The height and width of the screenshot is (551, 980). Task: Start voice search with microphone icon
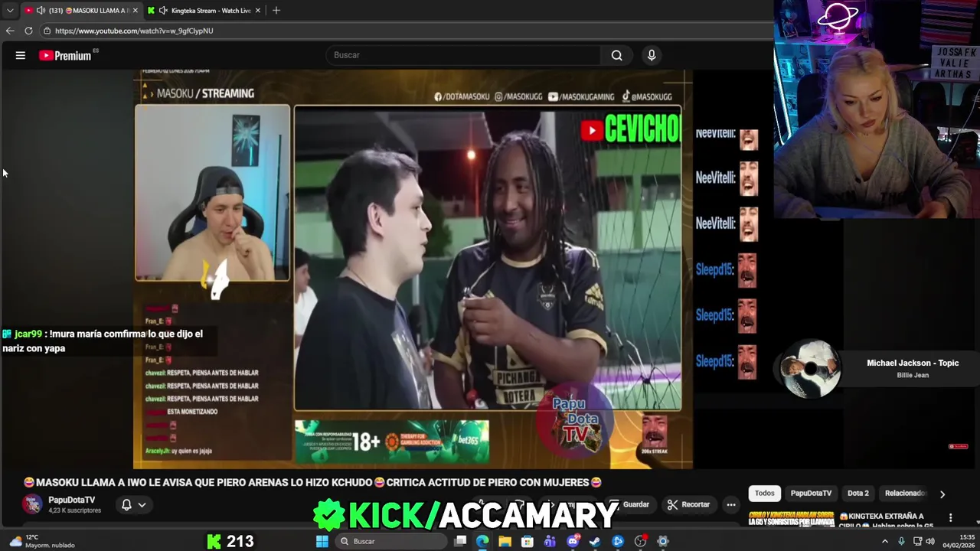click(652, 55)
